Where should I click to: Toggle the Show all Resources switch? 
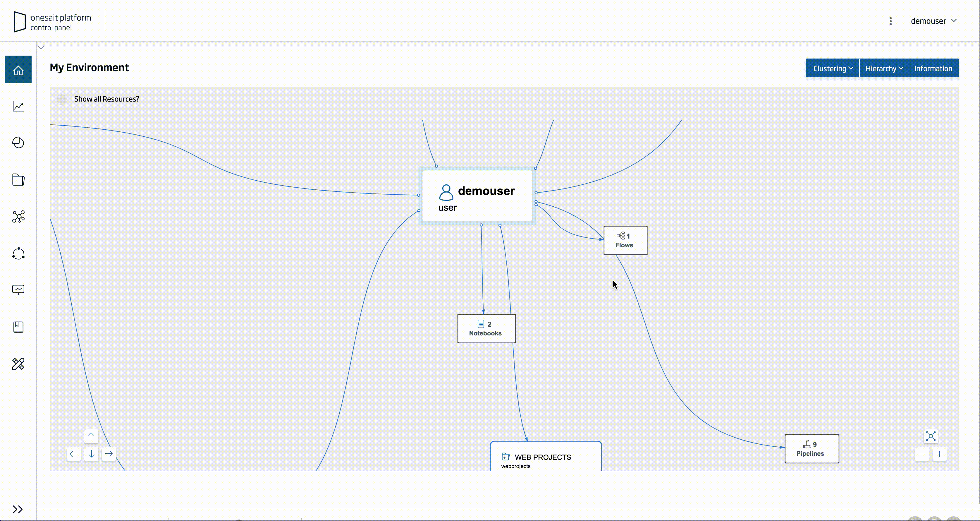(x=62, y=99)
